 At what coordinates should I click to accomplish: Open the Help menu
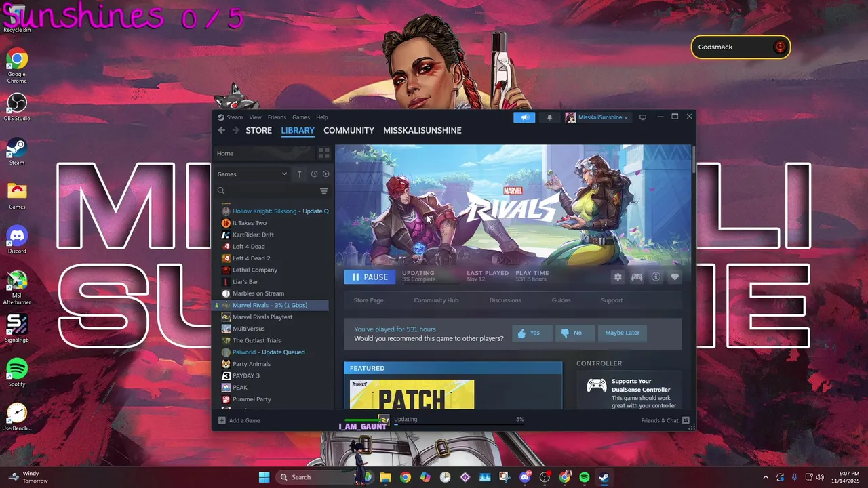pos(322,117)
